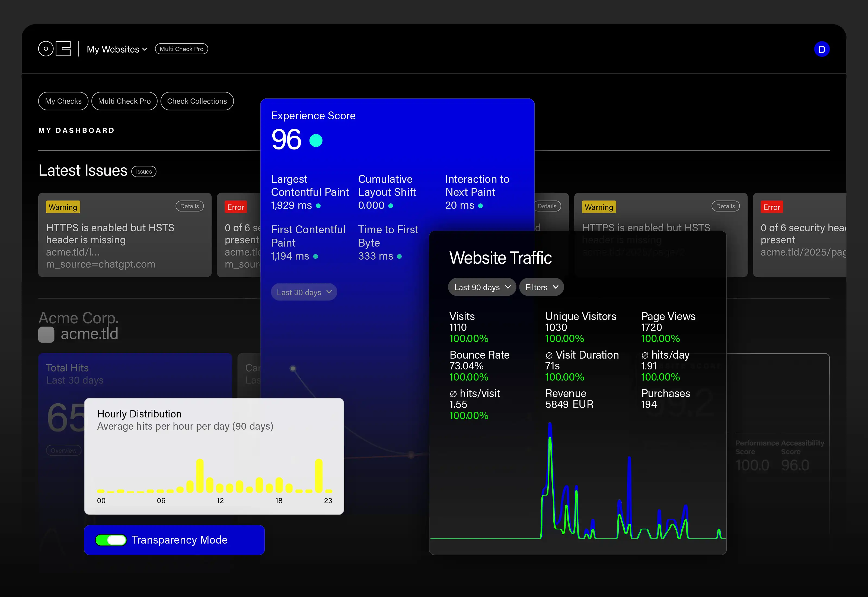Screen dimensions: 868x597
Task: Switch to the My Checks tab
Action: [x=63, y=101]
